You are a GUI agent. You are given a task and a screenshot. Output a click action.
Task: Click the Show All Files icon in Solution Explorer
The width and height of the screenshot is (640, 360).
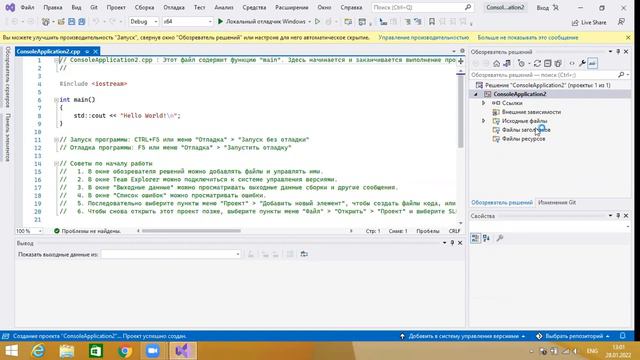pyautogui.click(x=558, y=63)
